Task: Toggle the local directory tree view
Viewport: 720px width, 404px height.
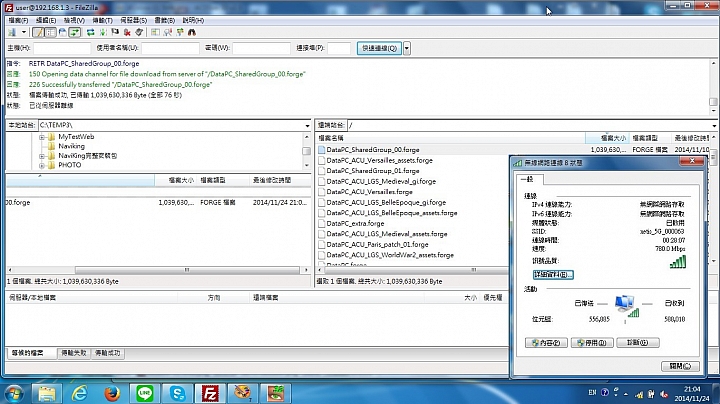Action: (50, 32)
